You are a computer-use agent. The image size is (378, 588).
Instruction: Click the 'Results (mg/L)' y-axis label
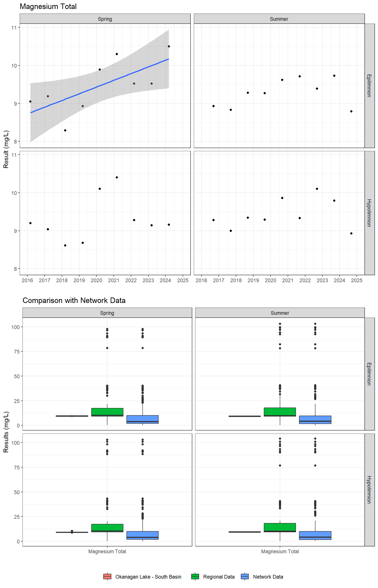pyautogui.click(x=6, y=432)
